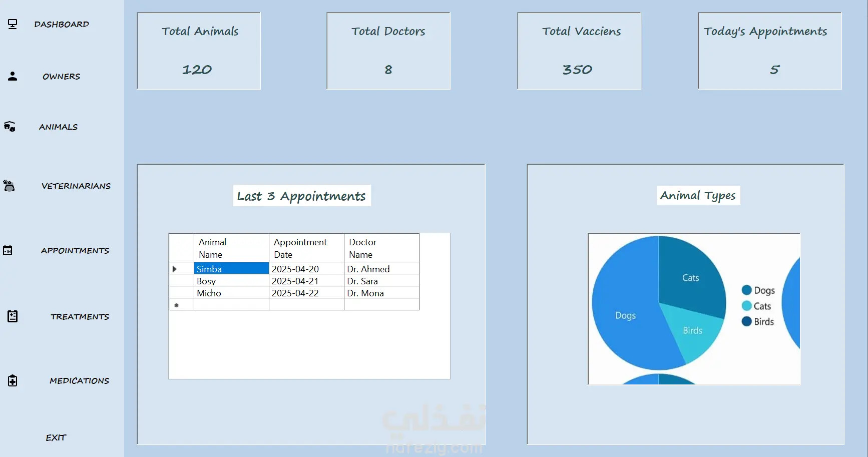
Task: Select the Bosy cell
Action: click(231, 280)
